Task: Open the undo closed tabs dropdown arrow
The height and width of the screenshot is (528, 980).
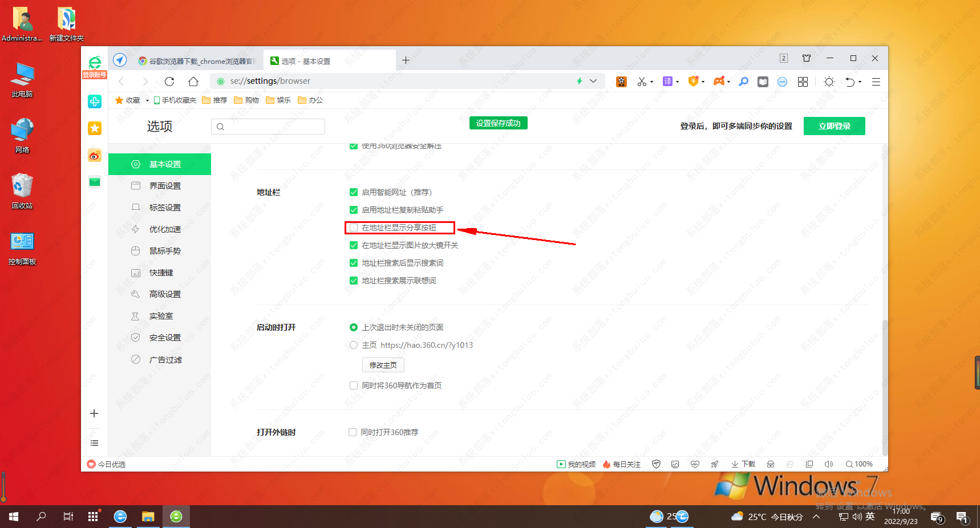Action: point(860,82)
